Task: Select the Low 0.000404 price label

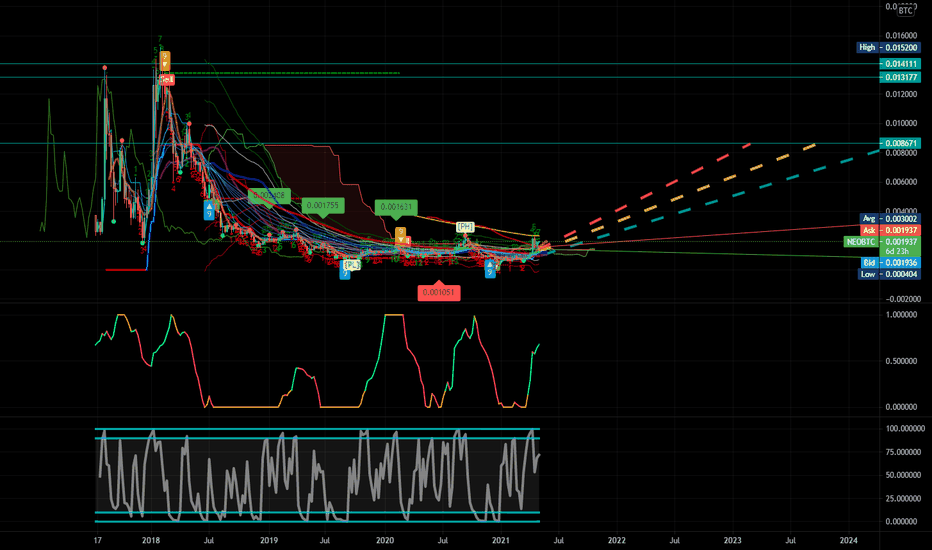Action: tap(889, 274)
